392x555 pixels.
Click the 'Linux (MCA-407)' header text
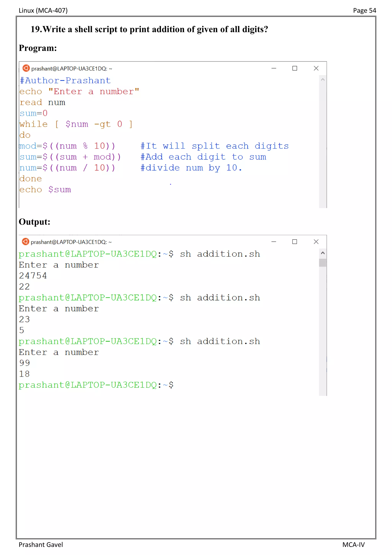[43, 10]
